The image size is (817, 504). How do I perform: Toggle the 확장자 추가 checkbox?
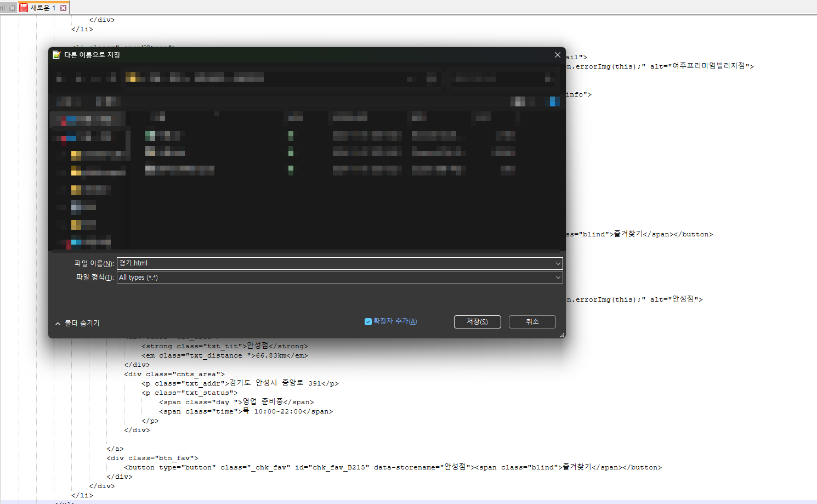pos(368,321)
